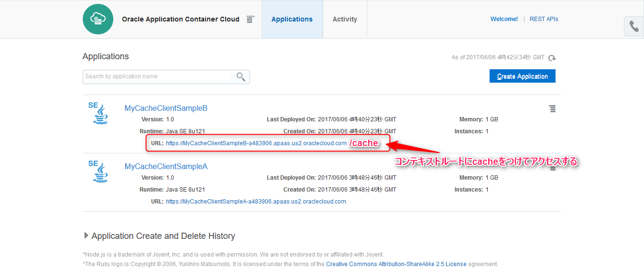644x268 pixels.
Task: Open the REST APIs link
Action: point(544,19)
